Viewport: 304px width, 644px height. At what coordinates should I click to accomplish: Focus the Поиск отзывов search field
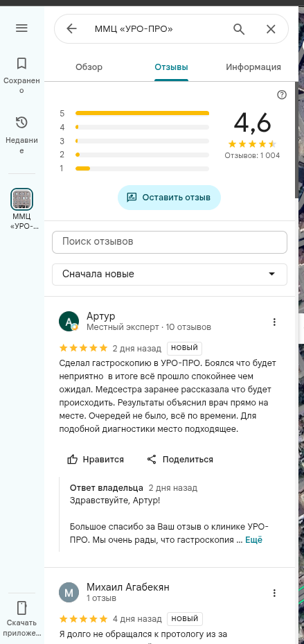(170, 242)
